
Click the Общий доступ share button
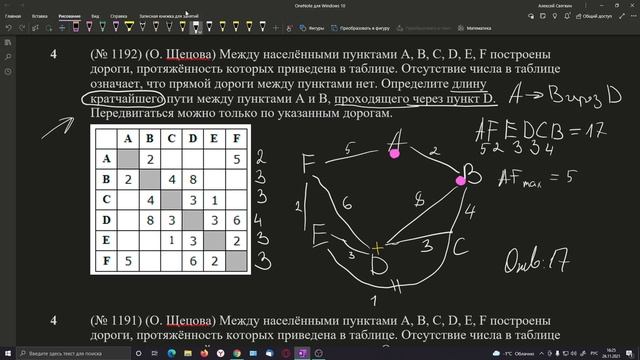(594, 16)
